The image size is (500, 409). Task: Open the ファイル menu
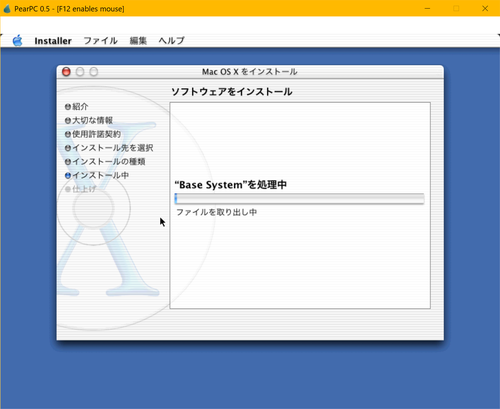100,41
